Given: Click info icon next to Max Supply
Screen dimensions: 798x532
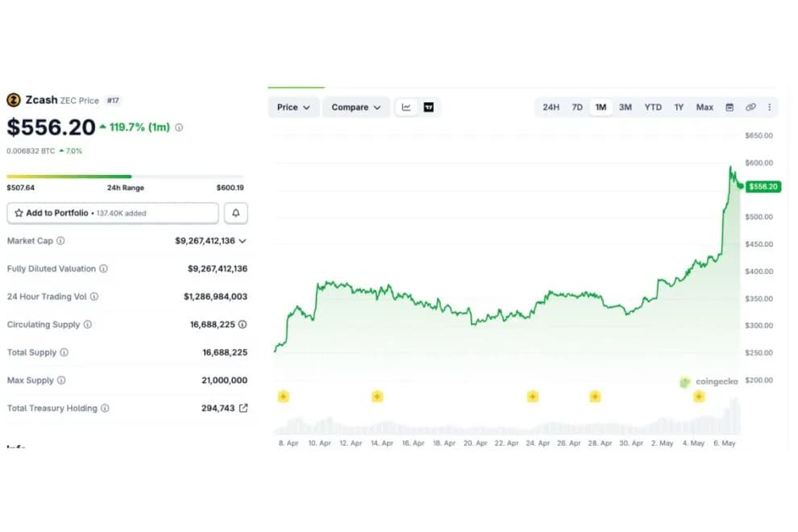Looking at the screenshot, I should coord(61,380).
